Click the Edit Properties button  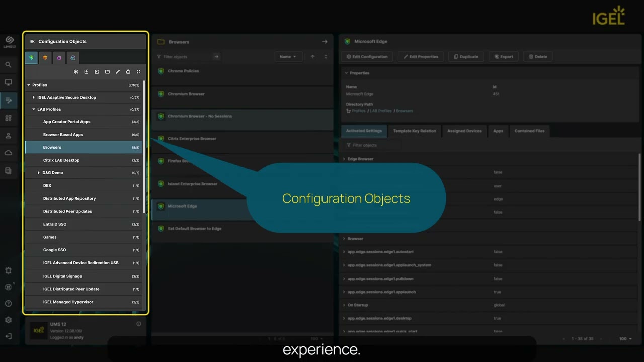click(421, 57)
